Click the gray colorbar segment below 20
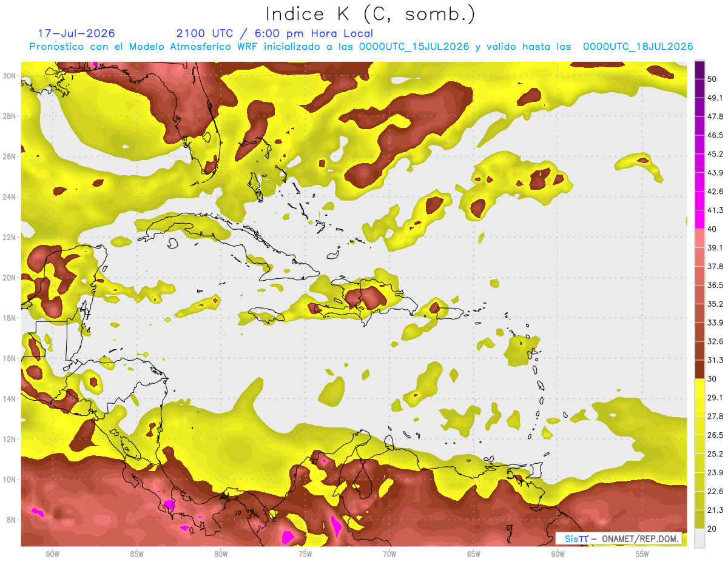The width and height of the screenshot is (728, 562). click(699, 538)
